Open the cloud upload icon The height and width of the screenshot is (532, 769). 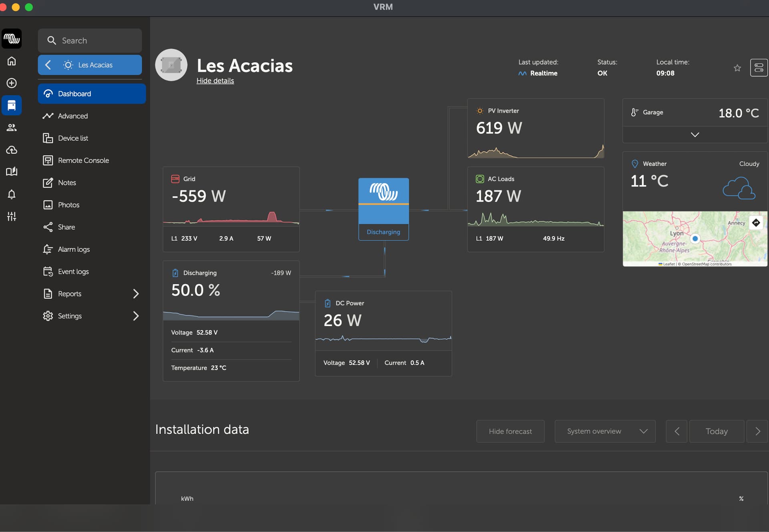point(12,150)
